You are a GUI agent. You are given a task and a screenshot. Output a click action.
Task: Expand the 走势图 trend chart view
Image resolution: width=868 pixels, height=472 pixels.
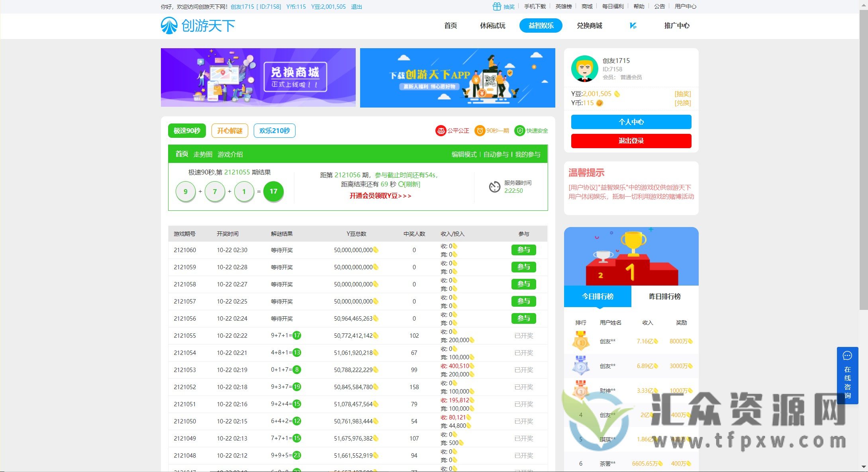[202, 154]
